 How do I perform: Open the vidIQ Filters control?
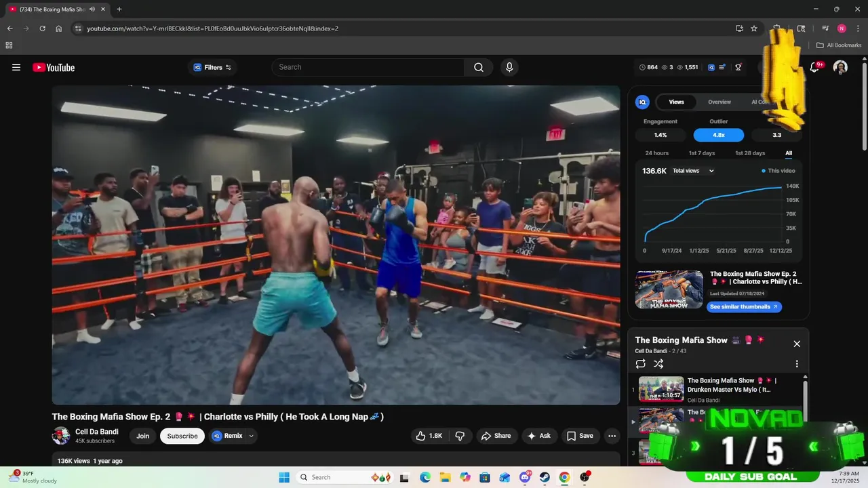212,67
